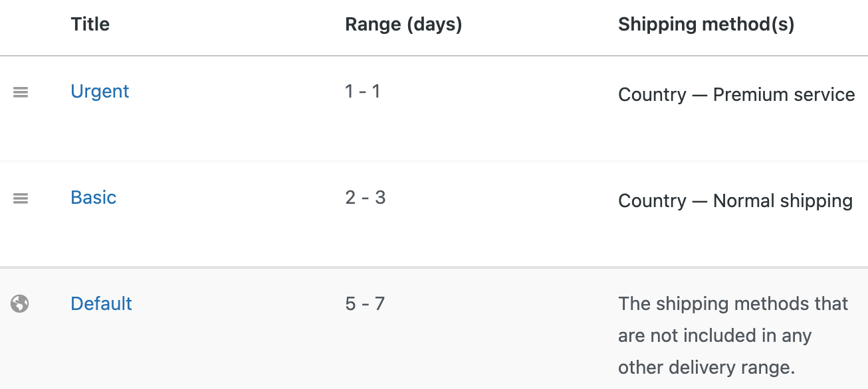Click the Shipping method(s) column header
This screenshot has height=389, width=868.
coord(706,24)
